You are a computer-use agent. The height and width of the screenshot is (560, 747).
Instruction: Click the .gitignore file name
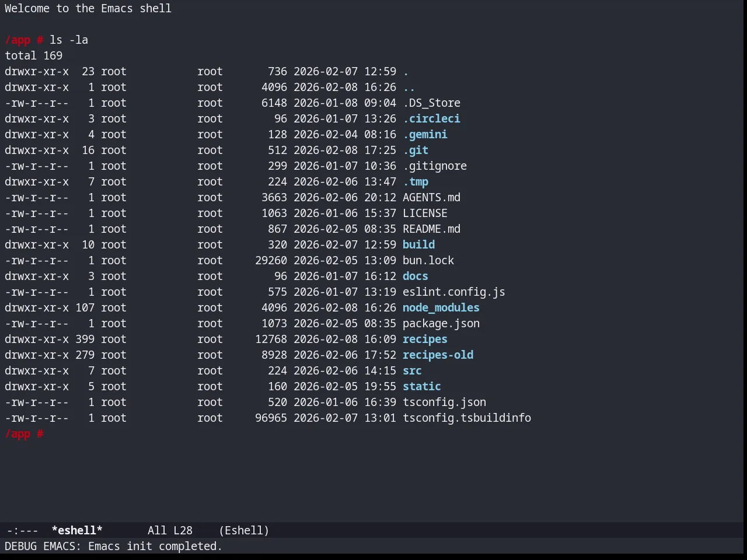(x=435, y=166)
